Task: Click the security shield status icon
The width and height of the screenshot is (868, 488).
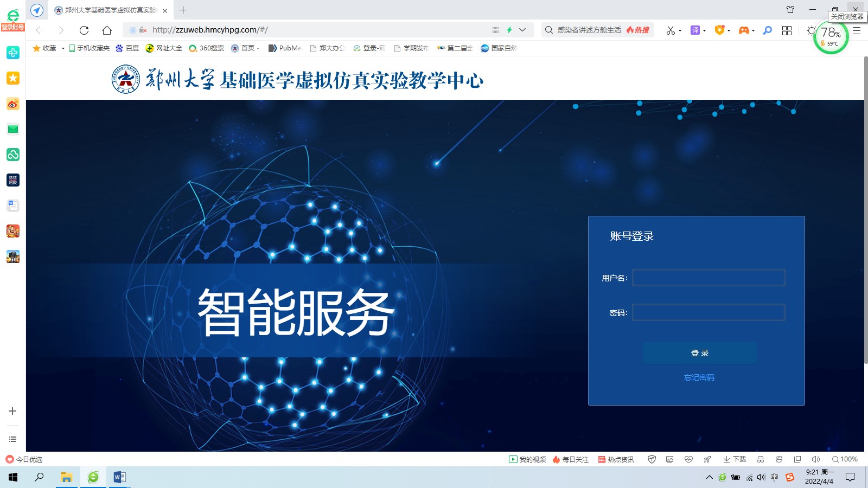Action: click(652, 459)
